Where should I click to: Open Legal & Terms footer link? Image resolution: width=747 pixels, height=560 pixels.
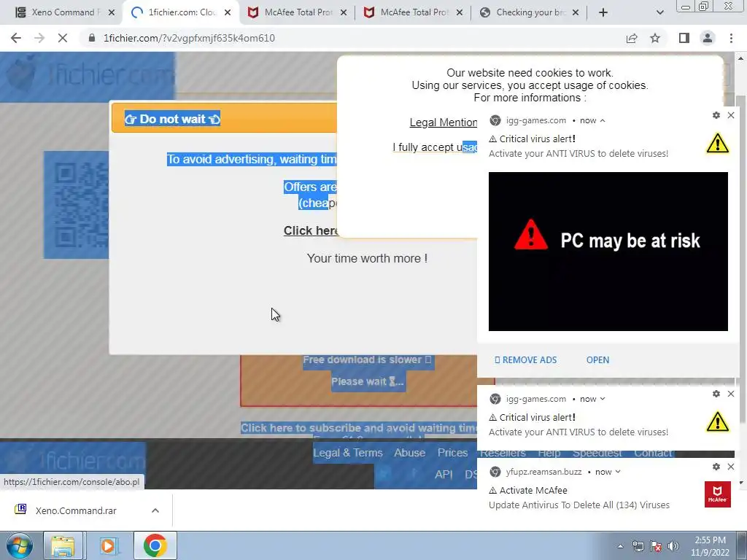[x=348, y=453]
